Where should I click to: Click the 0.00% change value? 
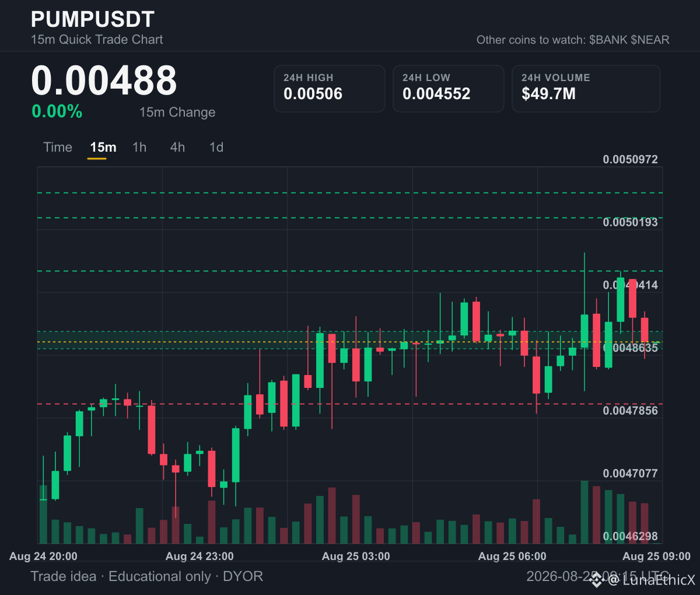(57, 111)
